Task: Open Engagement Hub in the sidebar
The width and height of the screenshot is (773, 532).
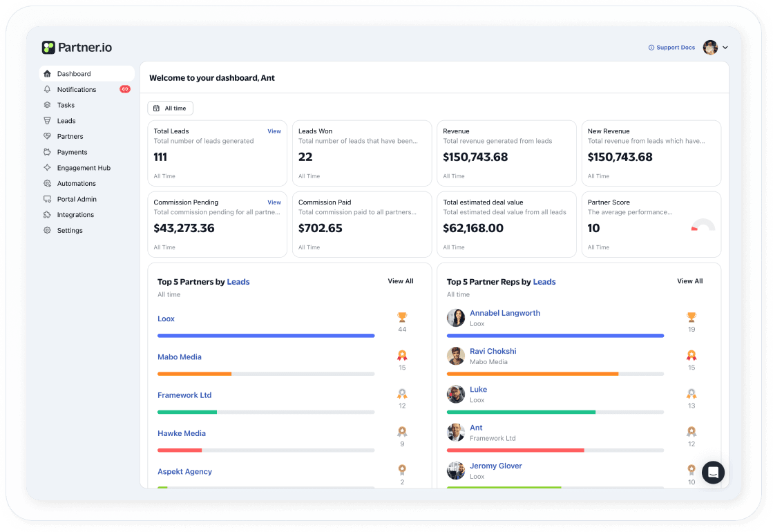Action: 87,168
